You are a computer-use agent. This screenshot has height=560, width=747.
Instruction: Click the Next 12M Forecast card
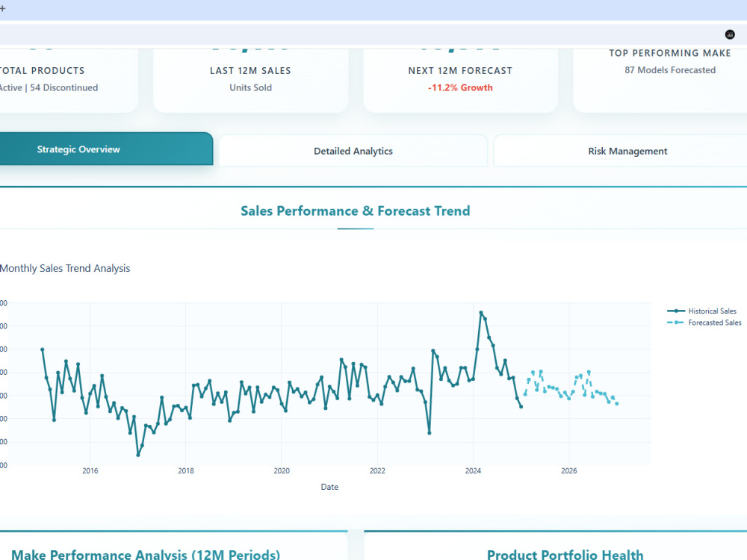(x=460, y=80)
